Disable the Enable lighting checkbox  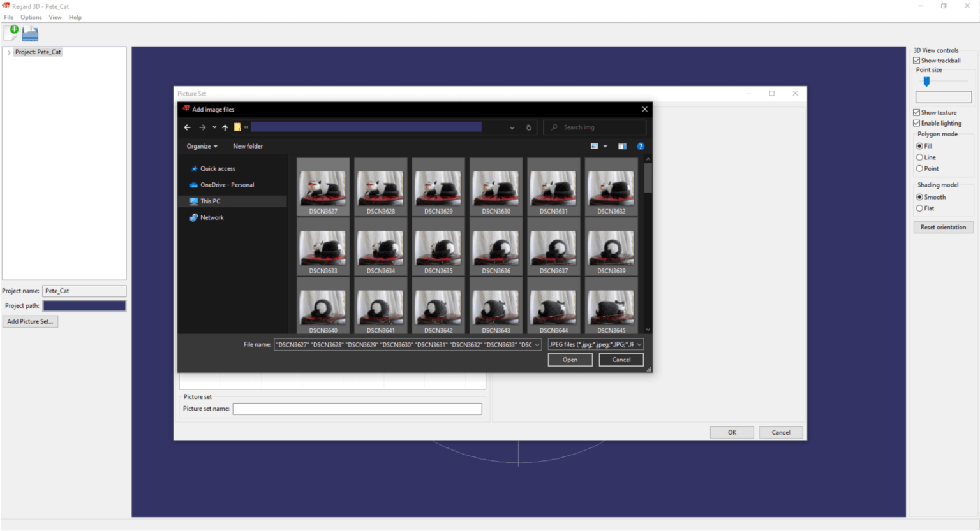coord(917,124)
